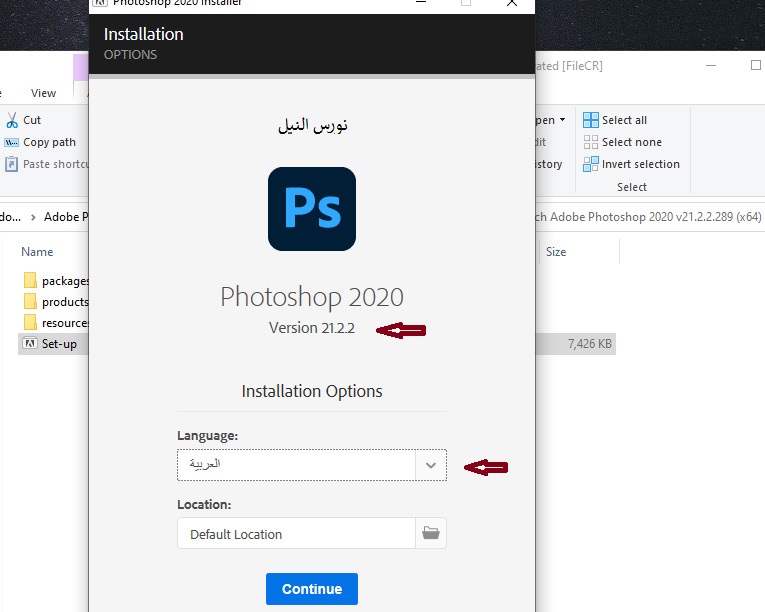Select the Set-up application file
765x612 pixels.
59,344
